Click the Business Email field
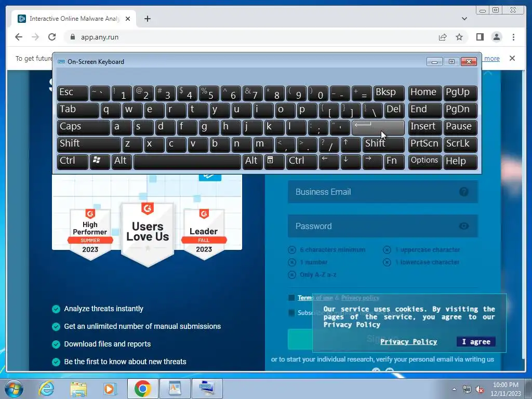Image resolution: width=532 pixels, height=399 pixels. pos(383,192)
